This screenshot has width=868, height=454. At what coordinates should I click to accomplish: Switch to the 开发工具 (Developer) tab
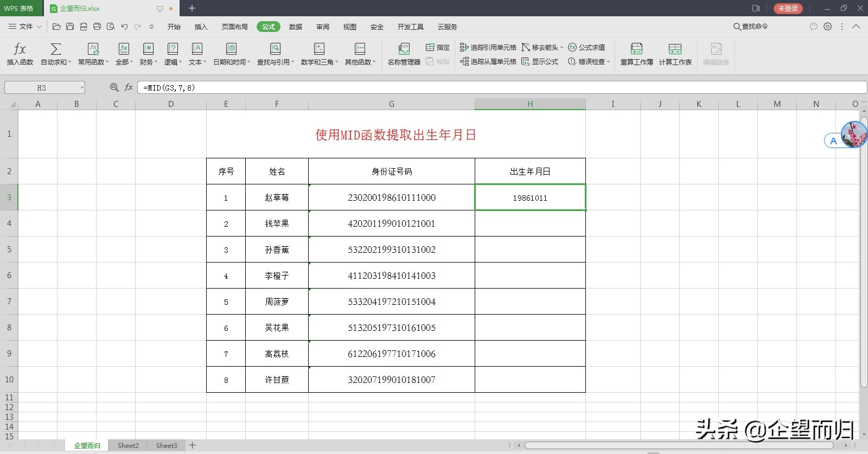(x=410, y=27)
